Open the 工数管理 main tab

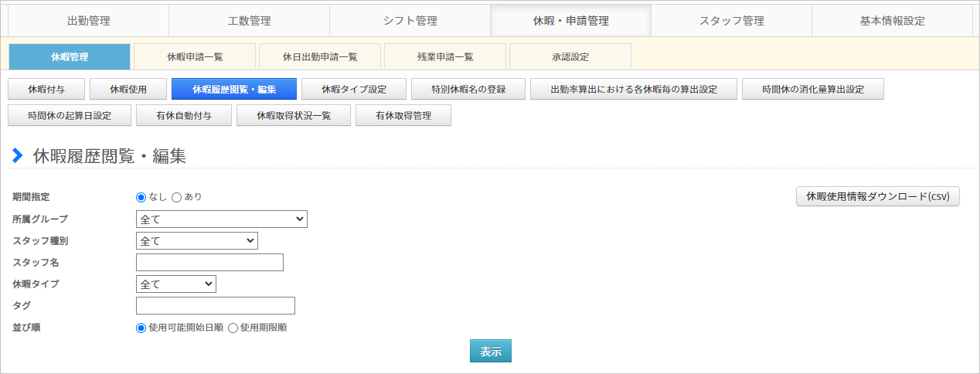(x=249, y=21)
